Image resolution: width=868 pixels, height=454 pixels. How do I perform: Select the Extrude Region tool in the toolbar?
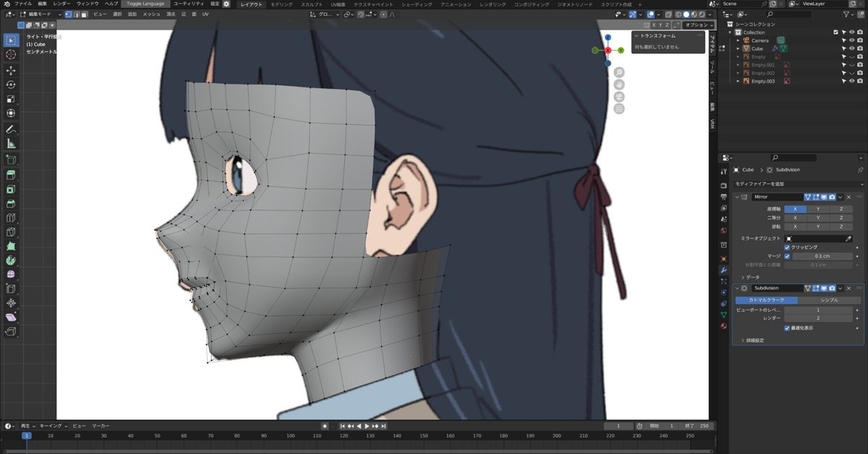coord(11,175)
